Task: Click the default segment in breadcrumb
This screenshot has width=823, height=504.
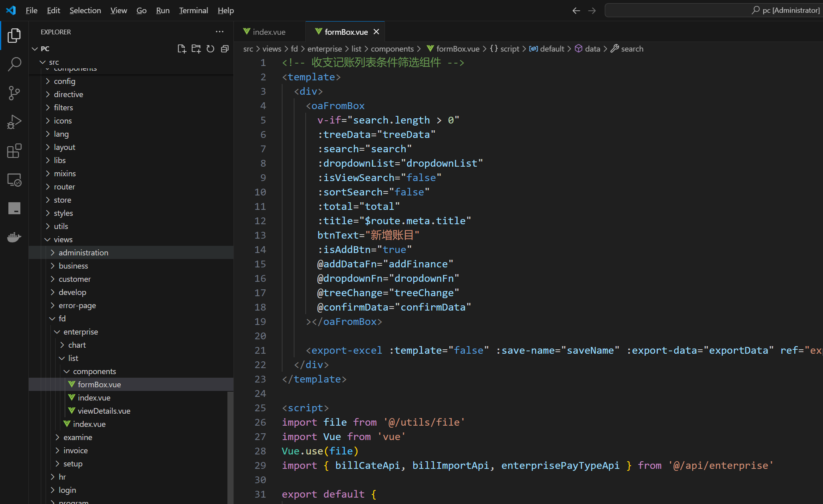Action: 552,49
